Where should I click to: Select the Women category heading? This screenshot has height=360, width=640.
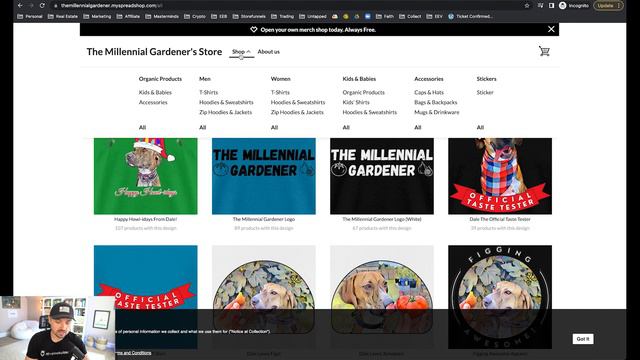click(280, 79)
